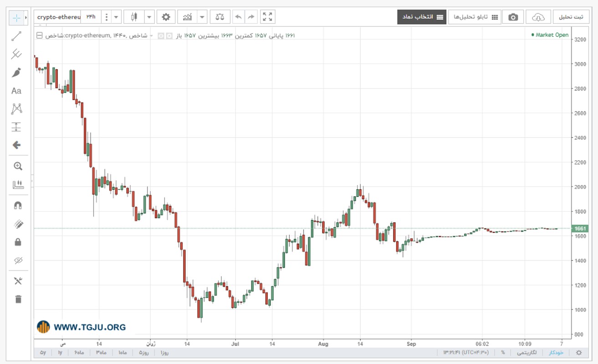Click the ثبت تحلیل button

(571, 17)
